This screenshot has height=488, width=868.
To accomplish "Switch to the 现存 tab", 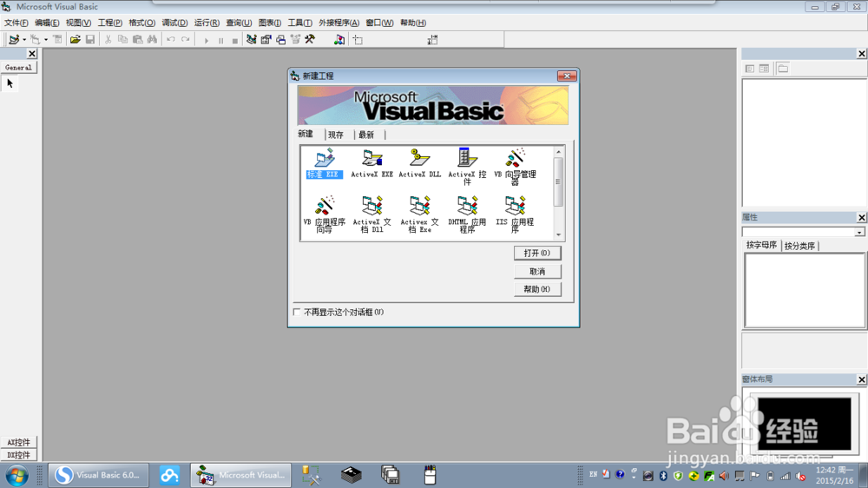I will pyautogui.click(x=335, y=135).
